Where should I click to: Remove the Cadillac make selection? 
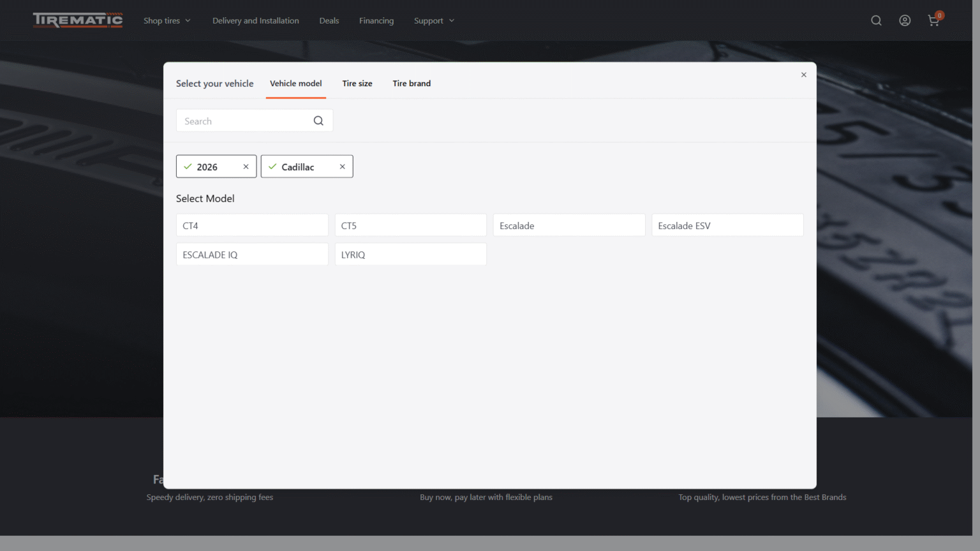(x=343, y=166)
